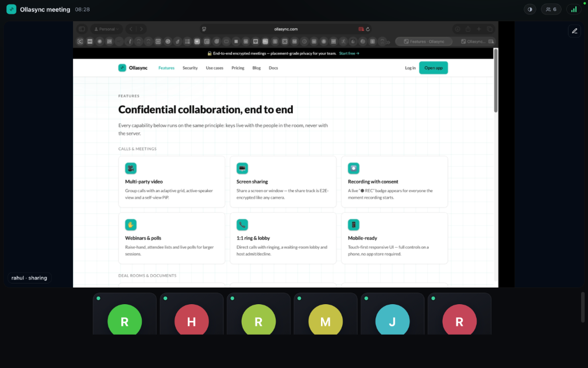The image size is (588, 368).
Task: Open the Use cases nav item
Action: tap(215, 68)
